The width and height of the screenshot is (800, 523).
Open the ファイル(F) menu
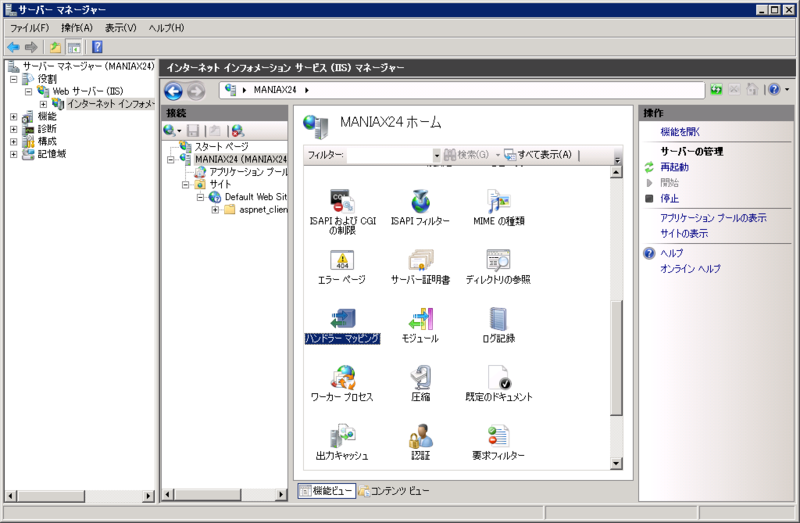pyautogui.click(x=30, y=28)
